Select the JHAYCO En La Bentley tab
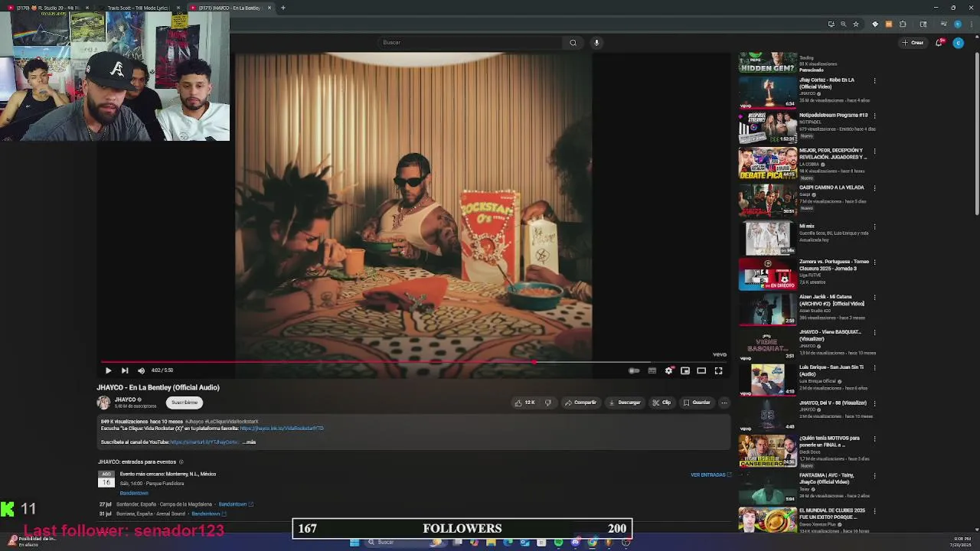 pos(230,8)
